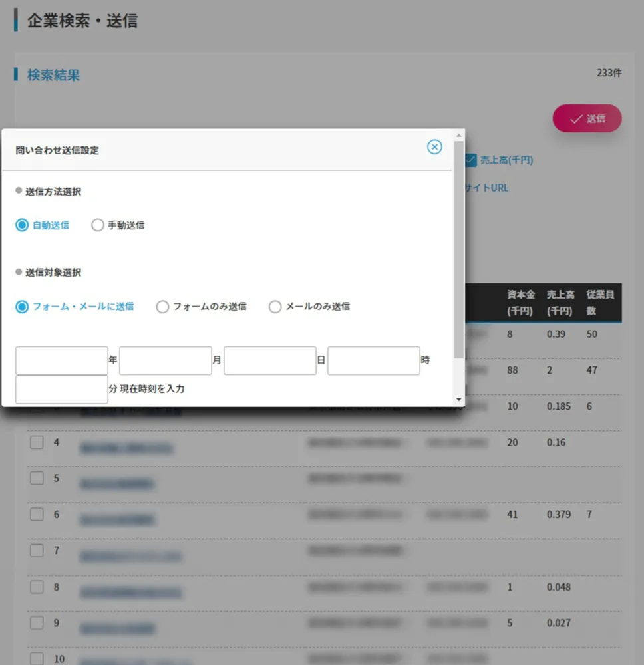Screen dimensions: 644x665
Task: Focus the 日 (day) input field
Action: [270, 360]
